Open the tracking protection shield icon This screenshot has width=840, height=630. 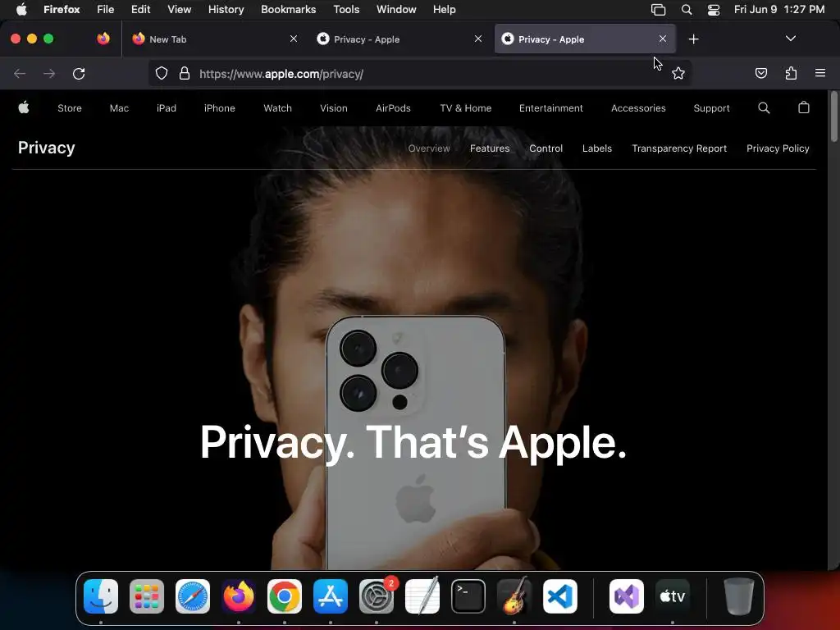pos(162,73)
